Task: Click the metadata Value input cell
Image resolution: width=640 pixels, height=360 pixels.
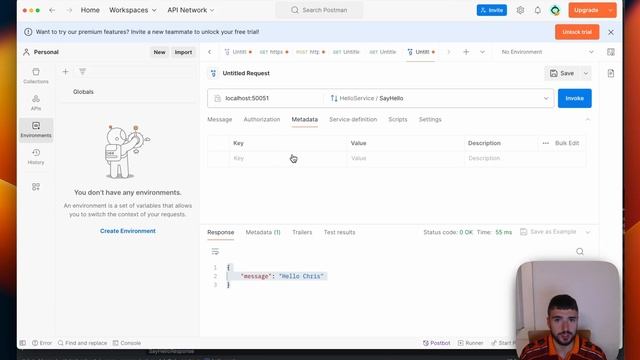Action: click(405, 158)
